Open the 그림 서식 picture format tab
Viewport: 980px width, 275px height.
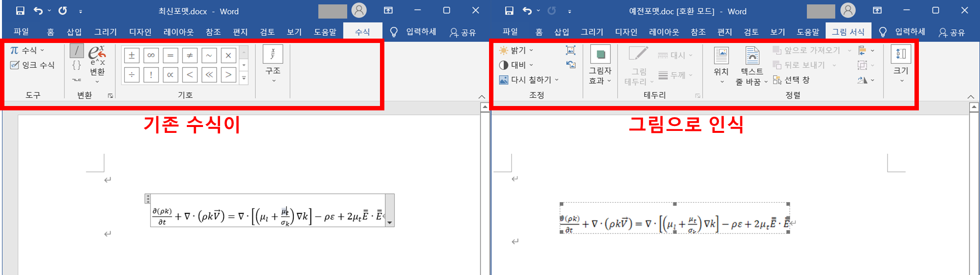(848, 32)
